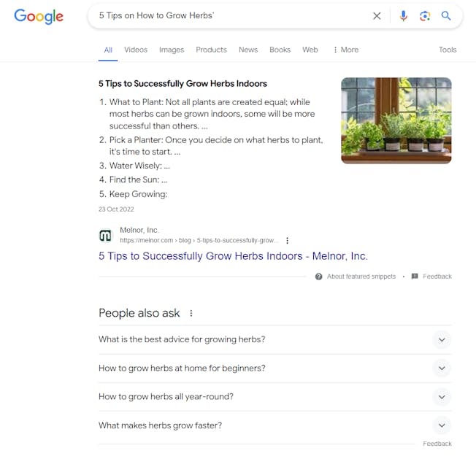Click the Melnor site favicon

tap(105, 235)
